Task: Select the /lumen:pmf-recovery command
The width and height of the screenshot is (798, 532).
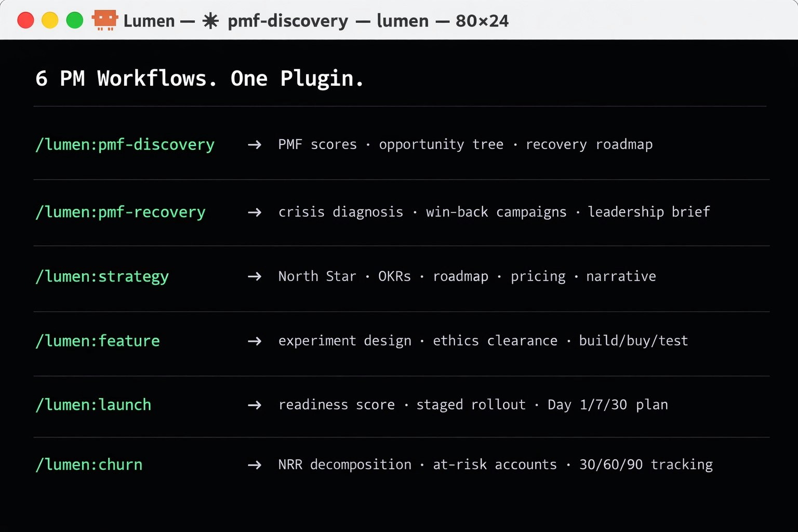Action: [x=121, y=212]
